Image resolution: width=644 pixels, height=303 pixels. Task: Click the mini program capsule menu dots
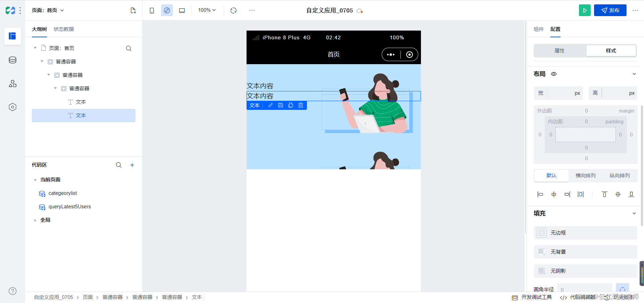pos(391,55)
